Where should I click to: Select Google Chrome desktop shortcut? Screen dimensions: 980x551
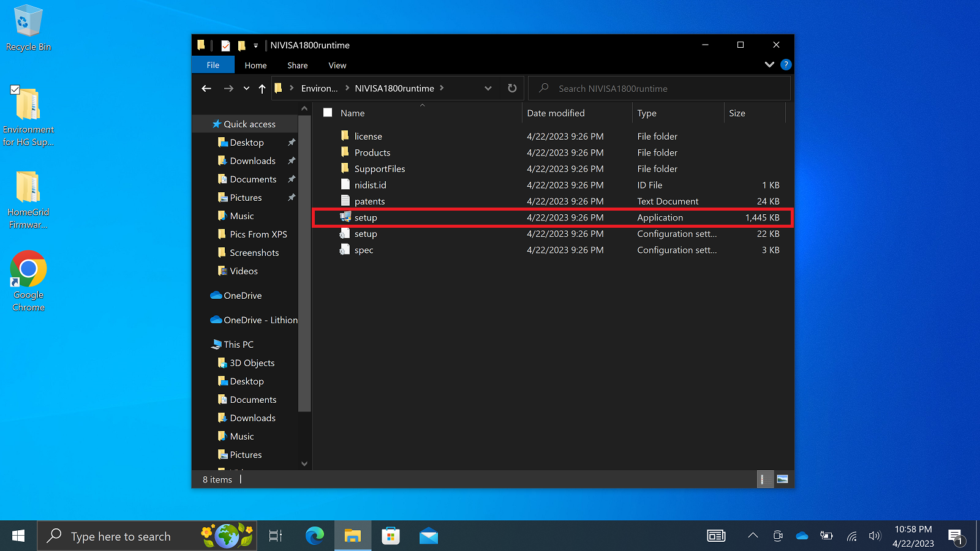(x=28, y=282)
